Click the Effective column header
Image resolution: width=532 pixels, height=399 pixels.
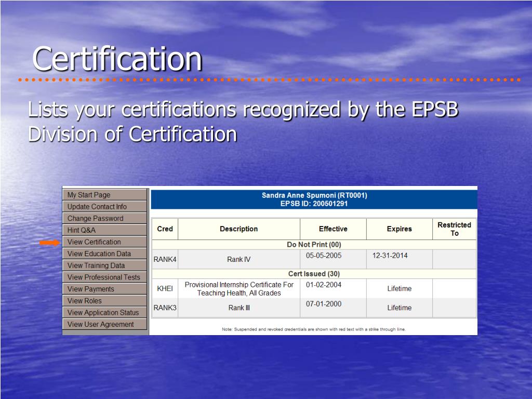click(333, 229)
